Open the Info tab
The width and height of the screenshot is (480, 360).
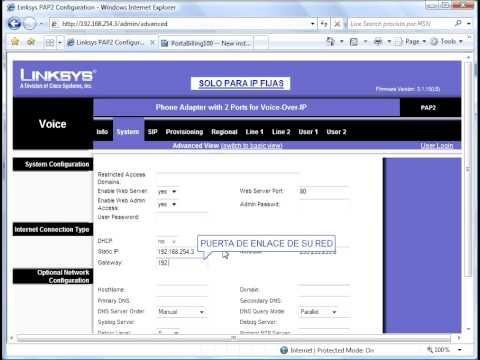(102, 132)
